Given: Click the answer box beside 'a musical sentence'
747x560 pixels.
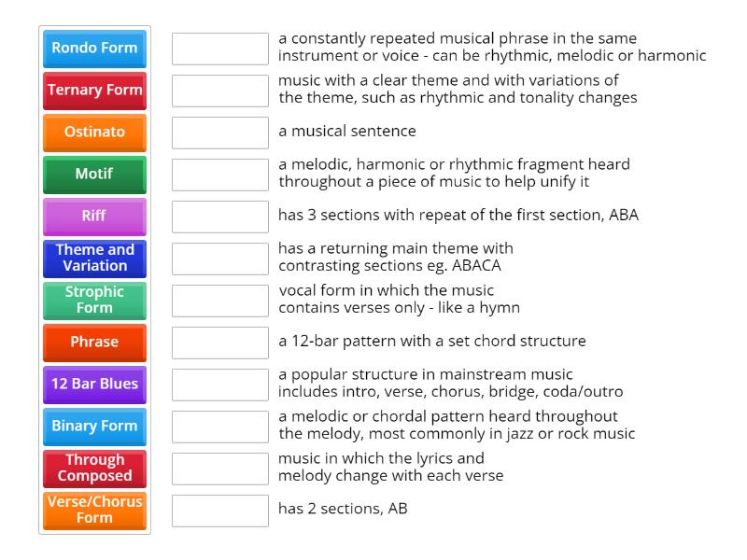Looking at the screenshot, I should coord(220,133).
